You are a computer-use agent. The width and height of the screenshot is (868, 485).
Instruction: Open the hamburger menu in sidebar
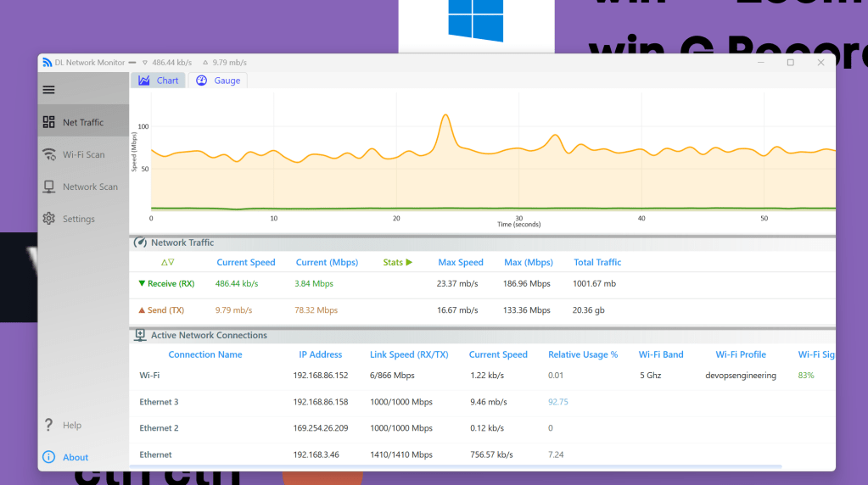pos(48,90)
